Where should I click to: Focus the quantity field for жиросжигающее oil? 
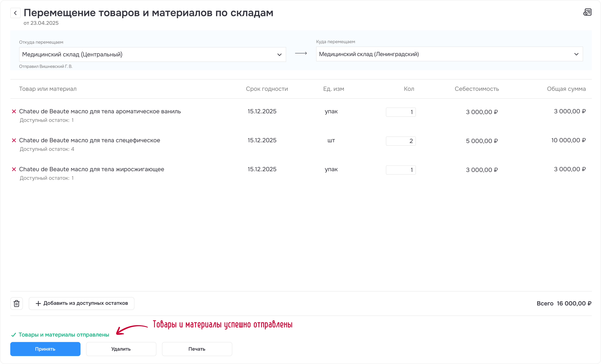coord(401,170)
